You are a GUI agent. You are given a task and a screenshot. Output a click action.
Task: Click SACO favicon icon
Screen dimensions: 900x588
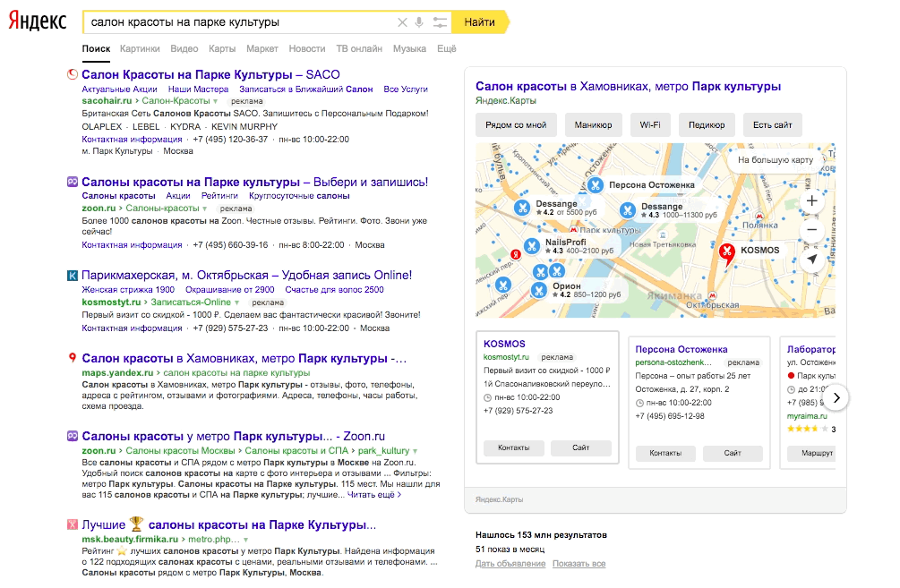coord(73,74)
